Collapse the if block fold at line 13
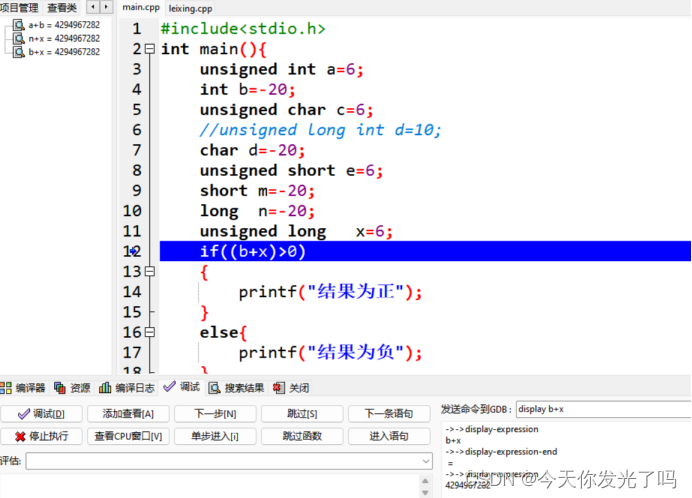Screen dimensions: 692x498 (150, 271)
